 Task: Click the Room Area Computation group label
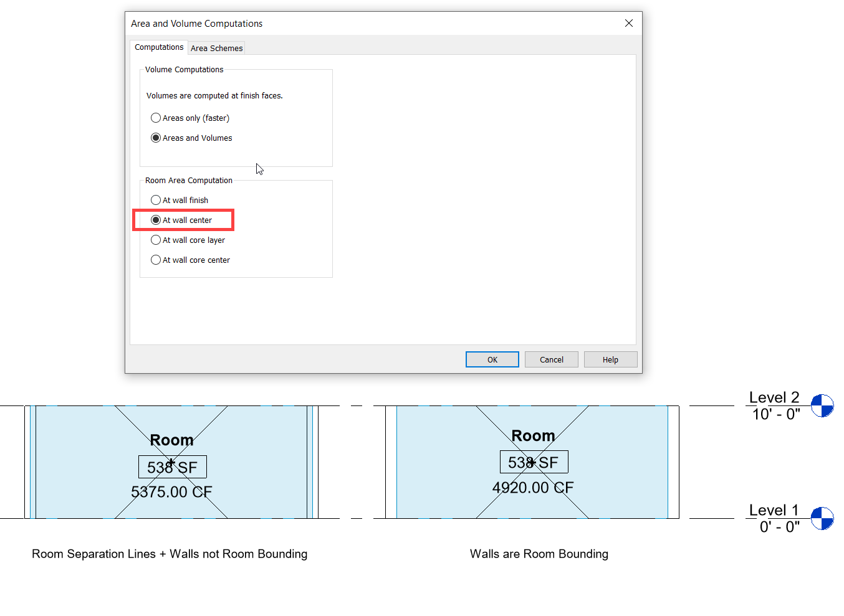(189, 181)
